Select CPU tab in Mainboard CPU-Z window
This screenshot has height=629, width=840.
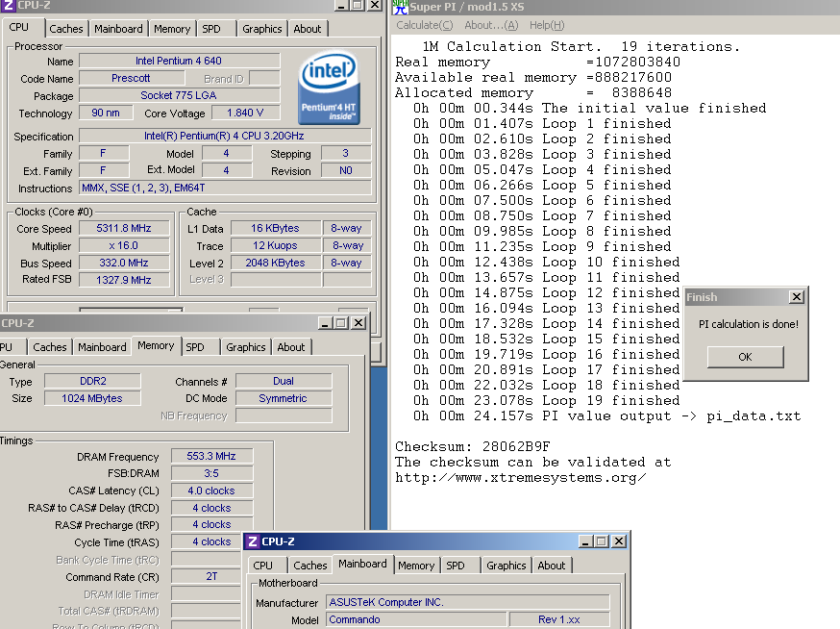click(x=263, y=566)
